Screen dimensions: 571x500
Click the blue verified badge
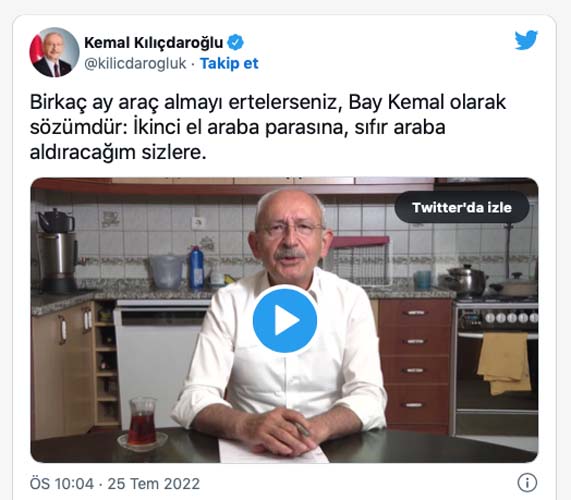(235, 43)
